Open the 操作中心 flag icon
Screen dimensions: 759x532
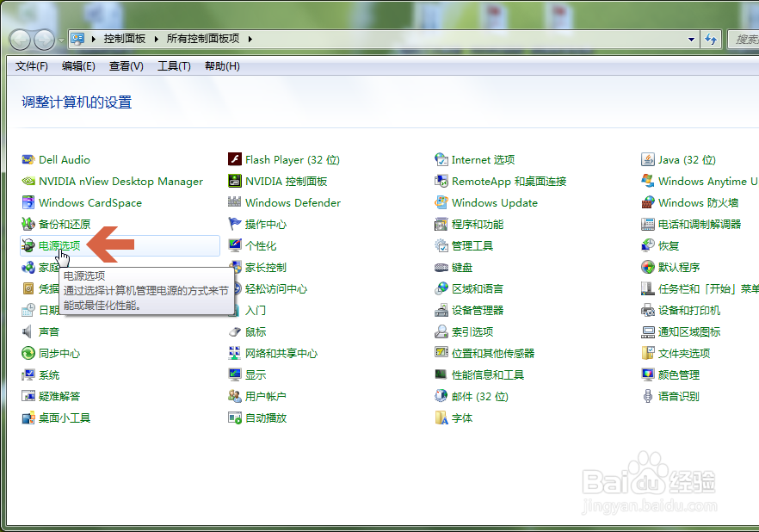tap(235, 224)
